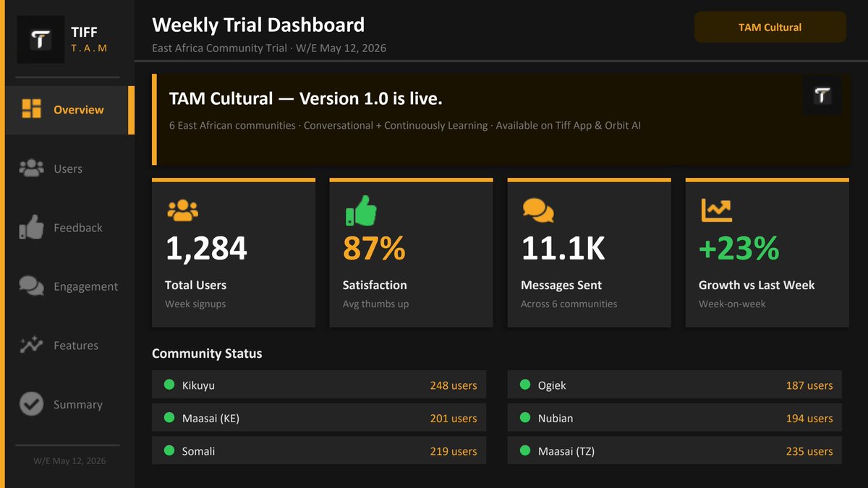This screenshot has height=488, width=868.
Task: Click the TIFF logo in the sidebar
Action: 41,40
